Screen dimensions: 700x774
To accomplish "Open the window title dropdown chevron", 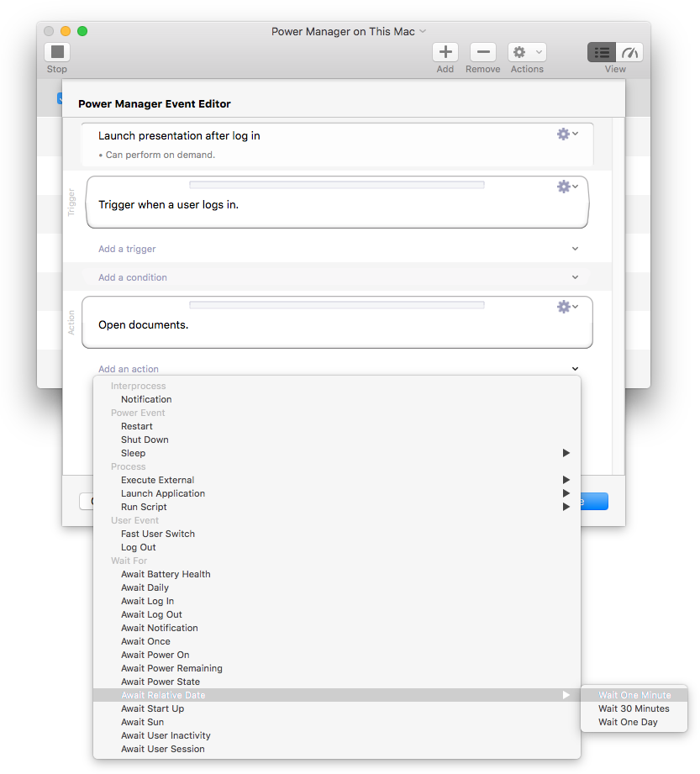I will tap(423, 31).
